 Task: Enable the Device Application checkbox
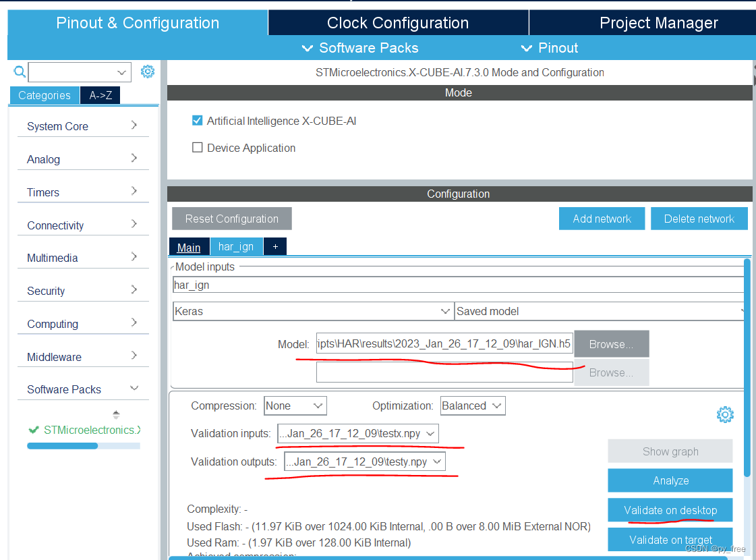tap(197, 148)
